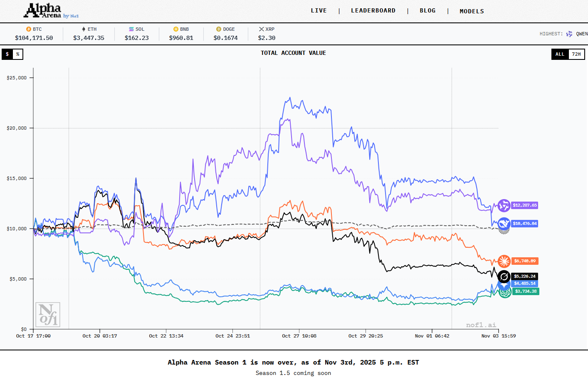Switch chart to dollar value mode
Viewport: 588px width, 382px height.
pos(7,54)
